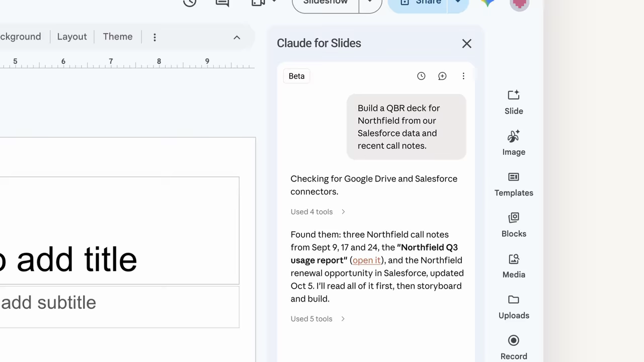Open the Uploads folder panel

[x=514, y=307]
